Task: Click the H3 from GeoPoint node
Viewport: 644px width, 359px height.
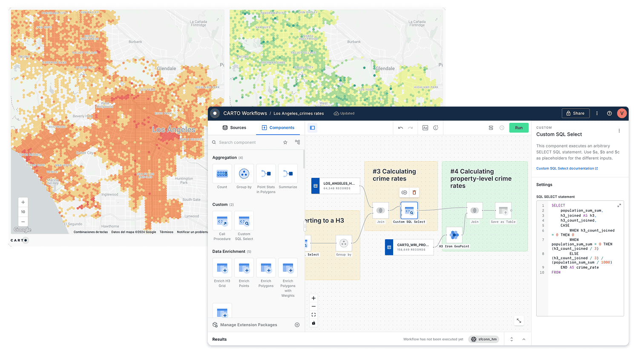Action: [x=454, y=235]
